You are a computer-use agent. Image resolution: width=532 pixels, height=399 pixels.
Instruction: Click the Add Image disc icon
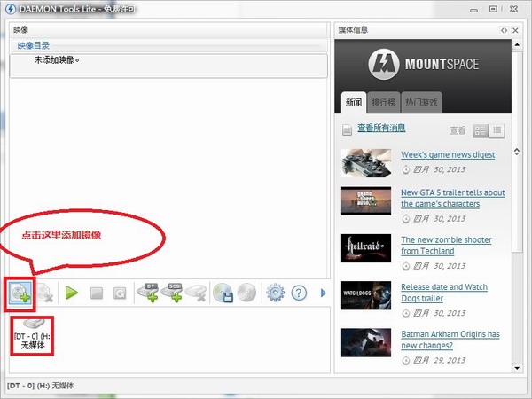20,293
